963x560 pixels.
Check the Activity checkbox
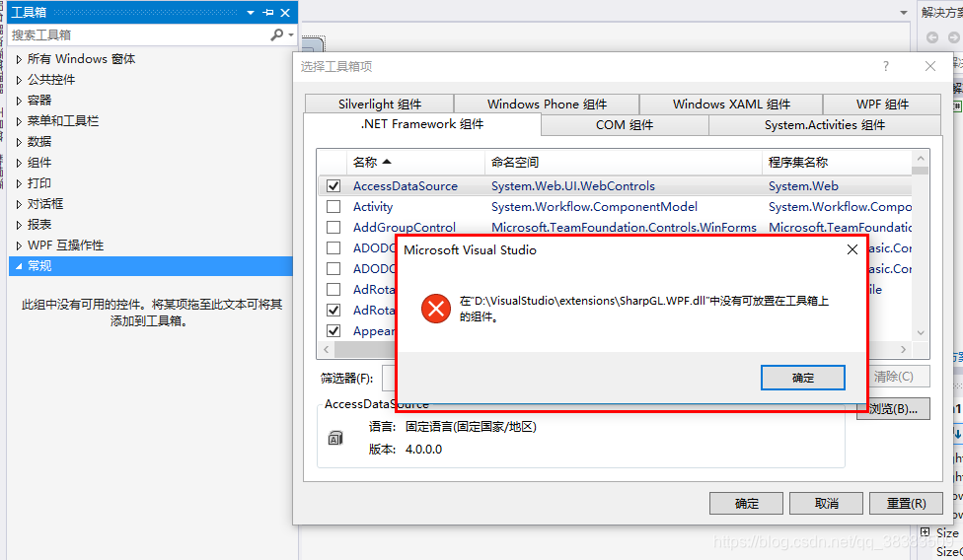[x=333, y=207]
